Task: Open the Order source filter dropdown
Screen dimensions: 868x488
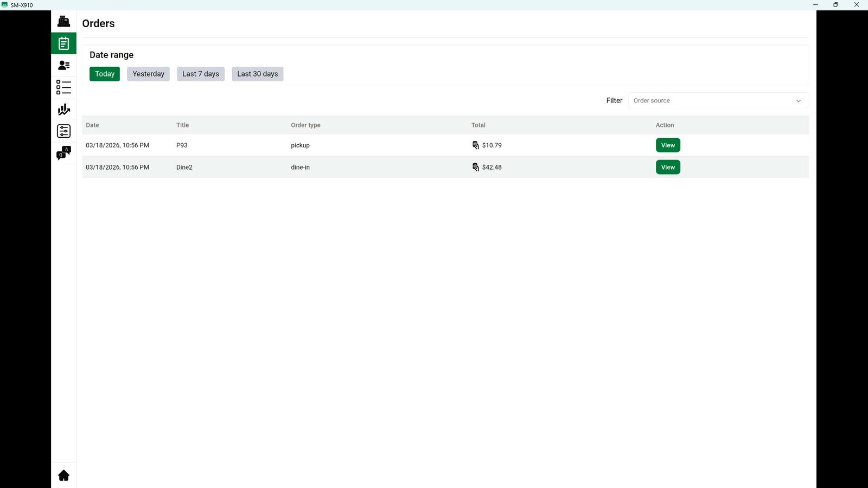Action: pyautogui.click(x=718, y=100)
